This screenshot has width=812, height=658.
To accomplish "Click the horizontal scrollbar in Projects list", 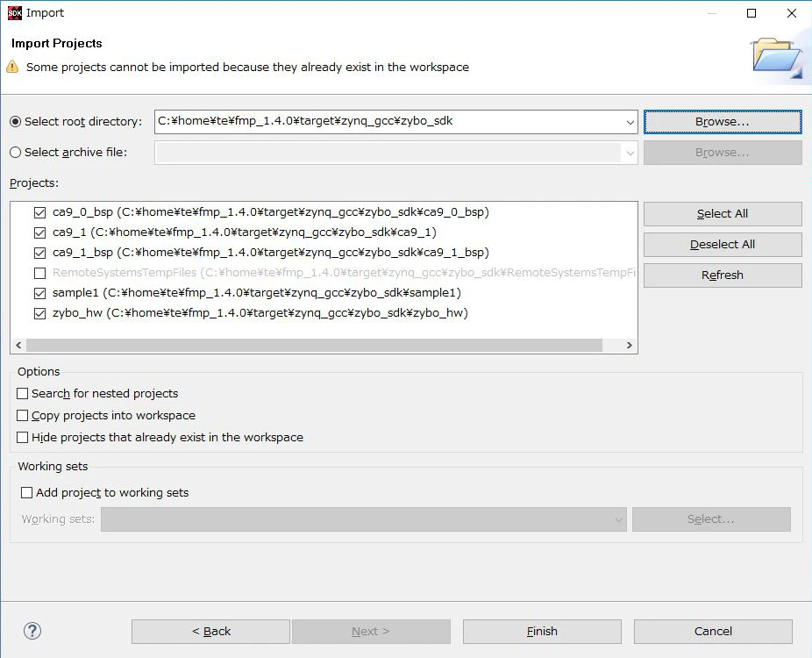I will click(x=314, y=345).
